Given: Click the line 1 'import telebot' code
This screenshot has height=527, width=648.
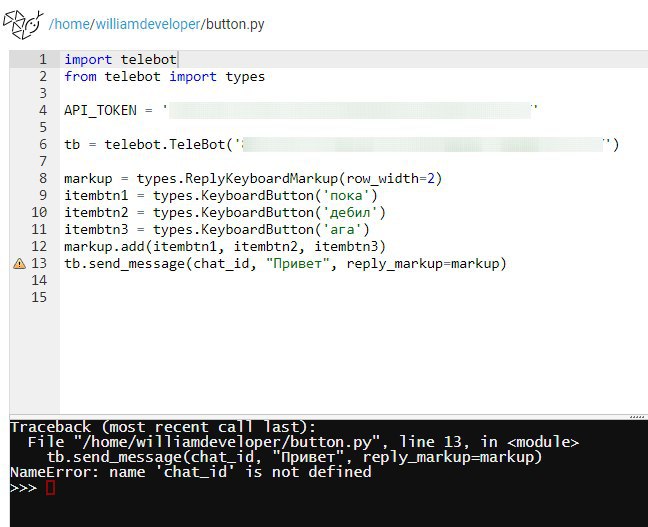Looking at the screenshot, I should click(120, 60).
